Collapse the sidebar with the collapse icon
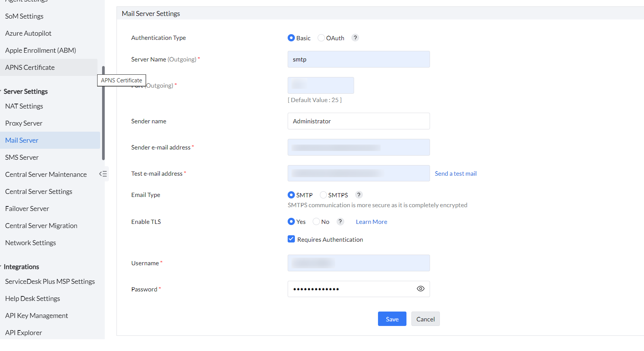This screenshot has height=351, width=644. click(x=103, y=174)
